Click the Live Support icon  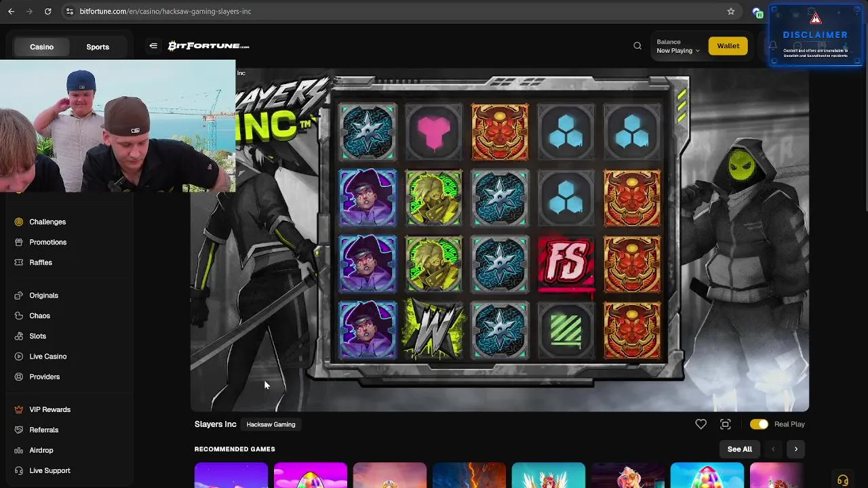[19, 470]
